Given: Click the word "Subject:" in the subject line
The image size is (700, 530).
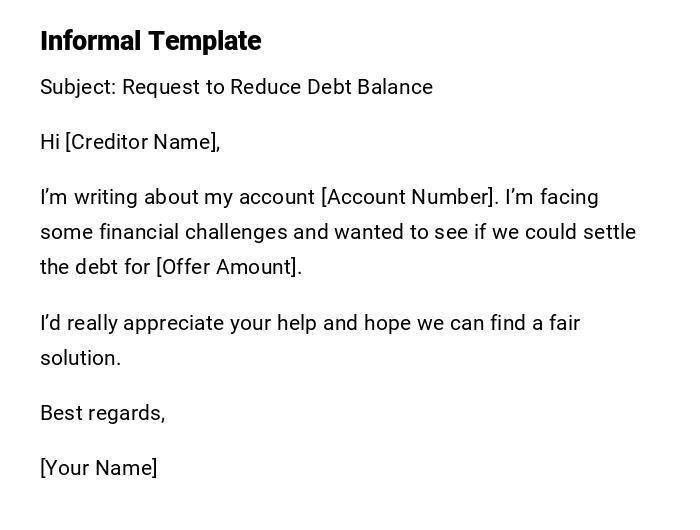Looking at the screenshot, I should point(78,87).
